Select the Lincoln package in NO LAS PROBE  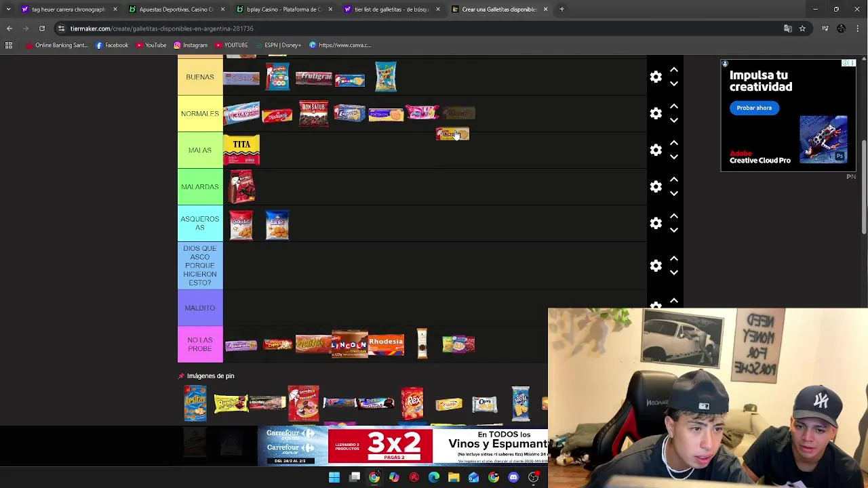[350, 345]
